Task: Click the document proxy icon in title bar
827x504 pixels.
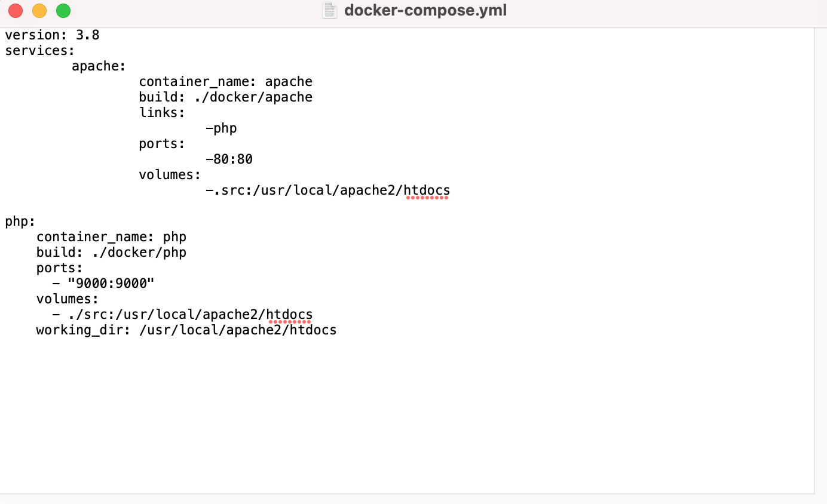Action: (x=329, y=10)
